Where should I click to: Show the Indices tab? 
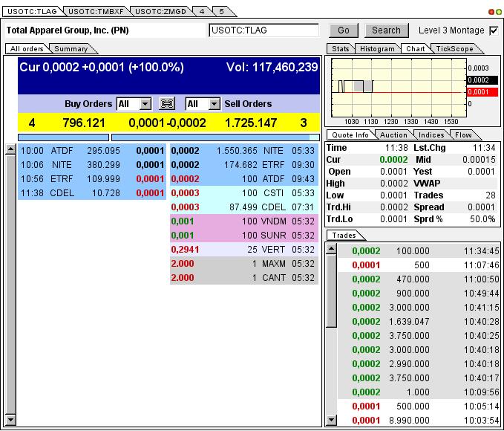click(431, 135)
